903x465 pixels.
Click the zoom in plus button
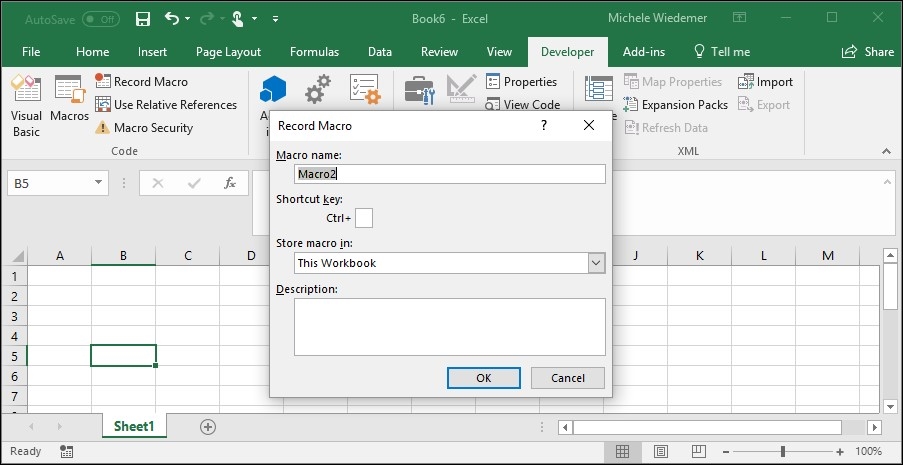(x=840, y=452)
